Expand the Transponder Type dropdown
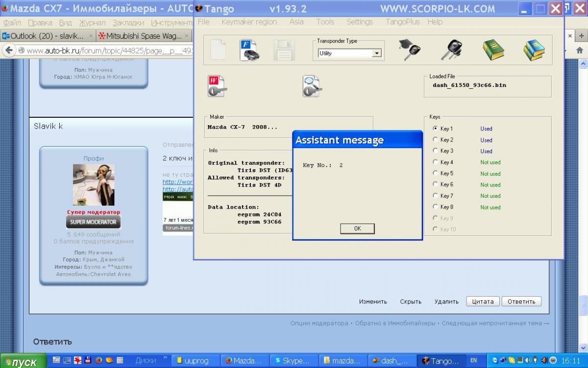 (376, 53)
